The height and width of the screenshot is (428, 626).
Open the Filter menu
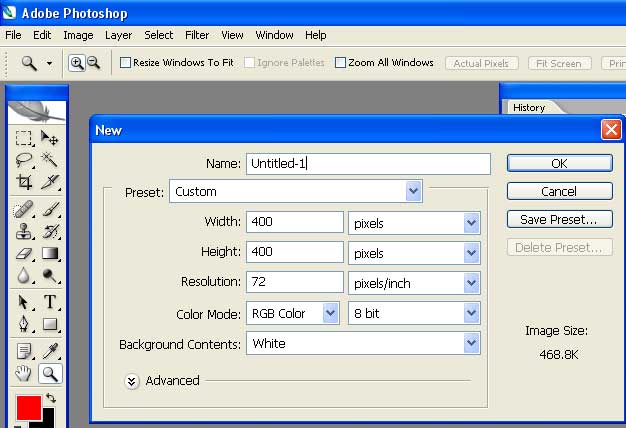pyautogui.click(x=197, y=35)
